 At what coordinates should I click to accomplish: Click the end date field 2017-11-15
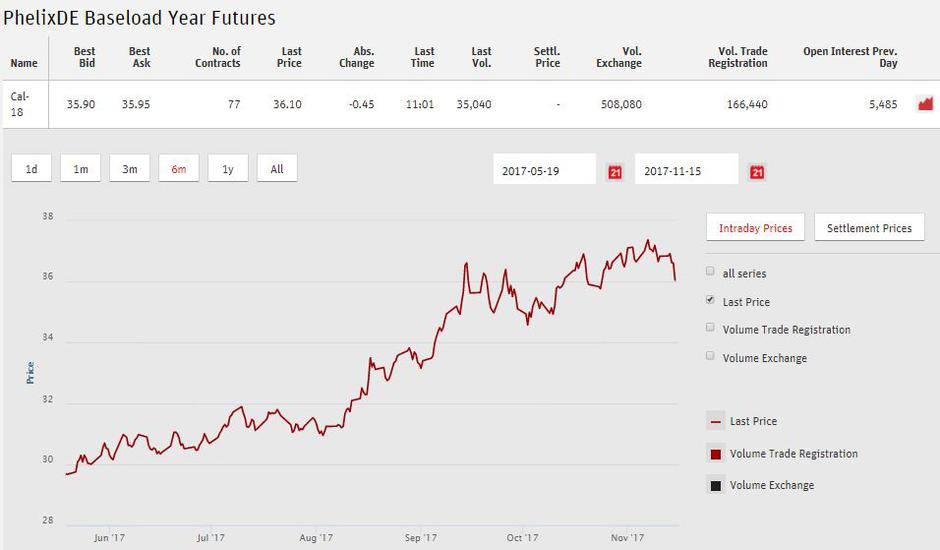tap(686, 171)
